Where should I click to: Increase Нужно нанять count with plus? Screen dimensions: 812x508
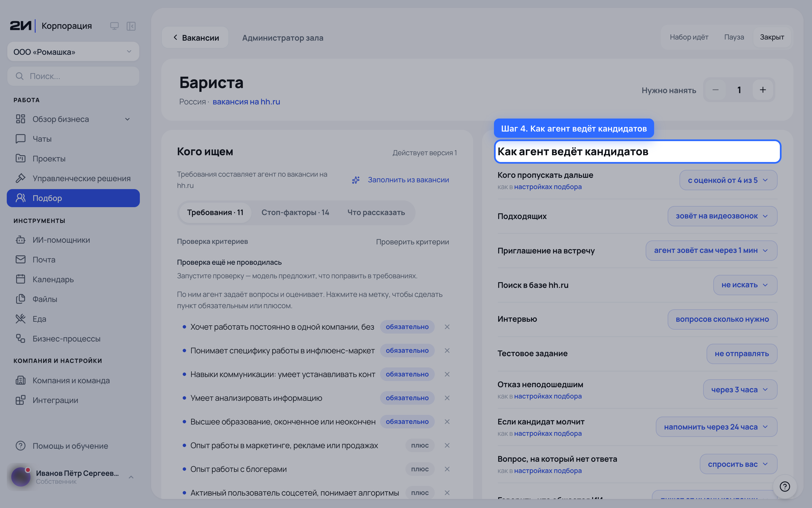[763, 90]
